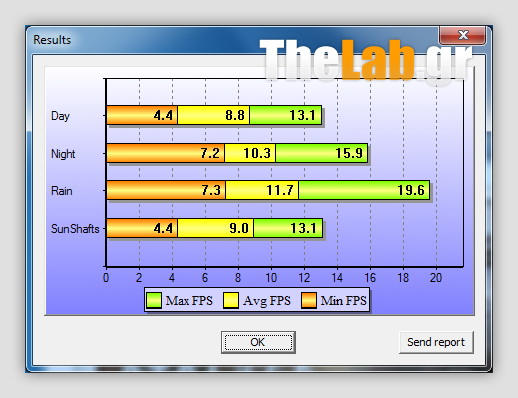Screen dimensions: 518x398
Task: Select the Night 10.3 average FPS bar
Action: [x=250, y=153]
